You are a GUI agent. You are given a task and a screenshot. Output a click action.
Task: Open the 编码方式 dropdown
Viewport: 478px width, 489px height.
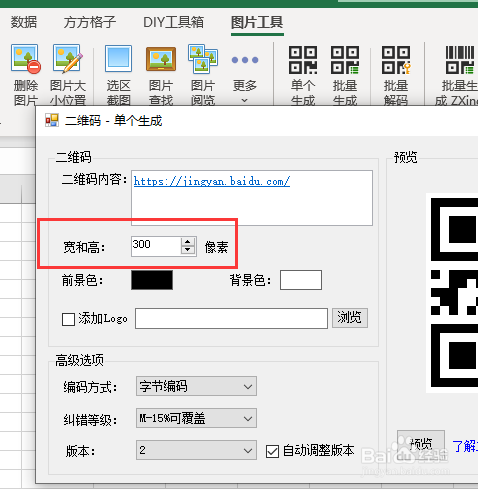point(196,386)
